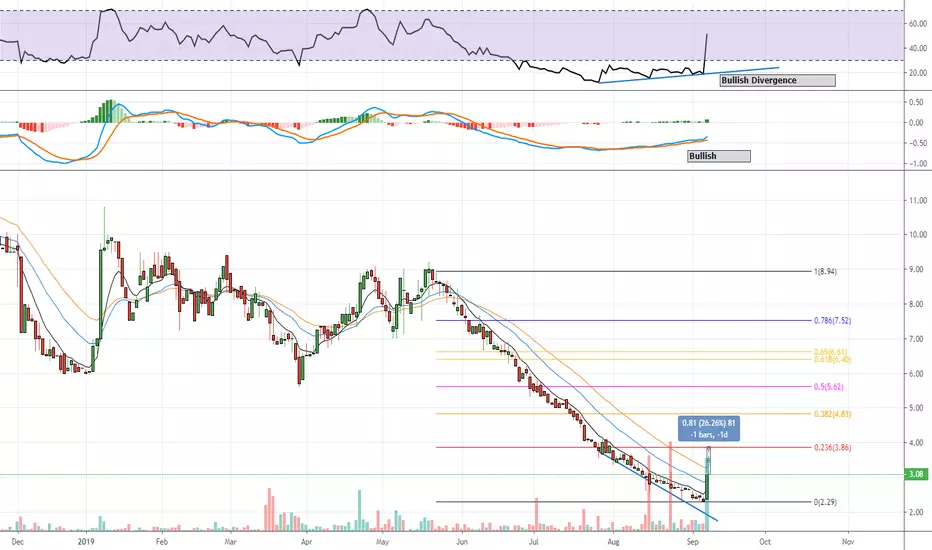Image resolution: width=932 pixels, height=550 pixels.
Task: Click the Bullish label on MACD pane
Action: click(719, 156)
